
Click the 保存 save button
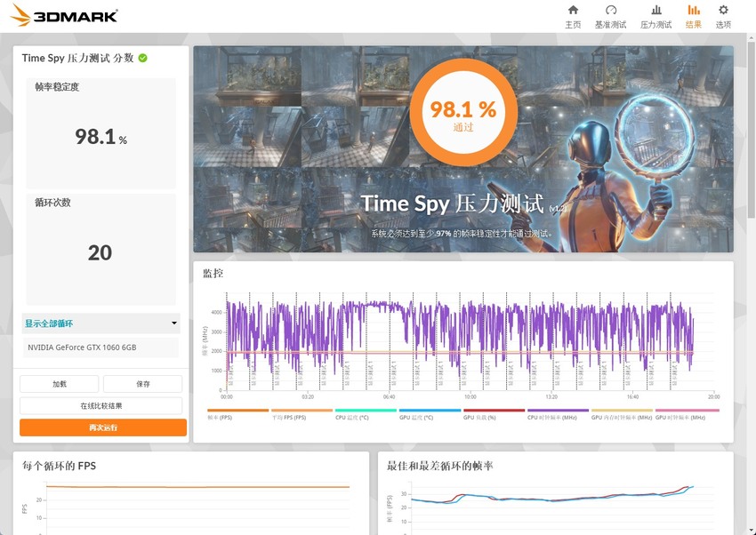pos(142,384)
